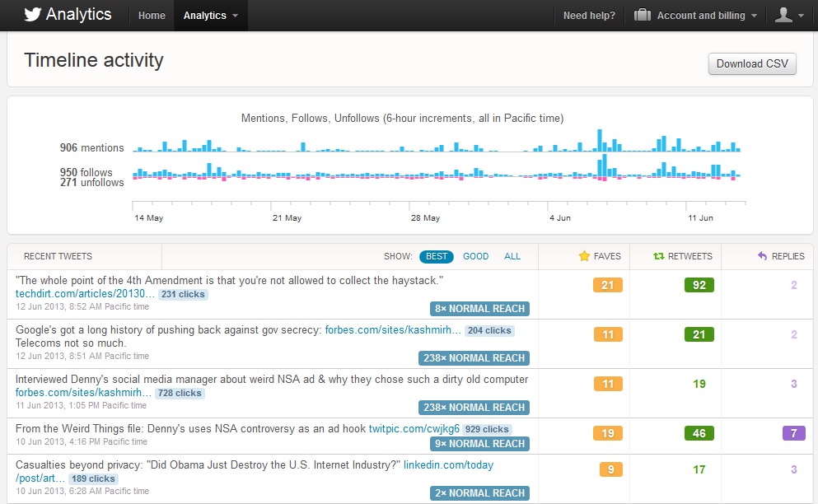Click the 8× NORMAL REACH label

480,309
